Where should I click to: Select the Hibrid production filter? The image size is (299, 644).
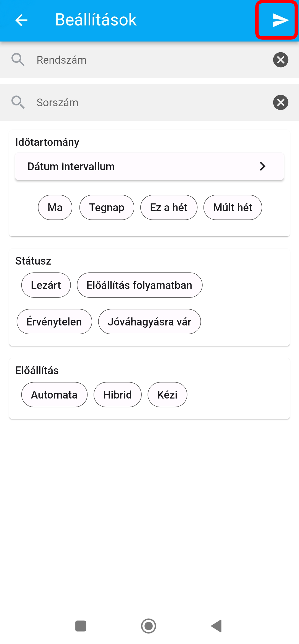[x=117, y=395]
